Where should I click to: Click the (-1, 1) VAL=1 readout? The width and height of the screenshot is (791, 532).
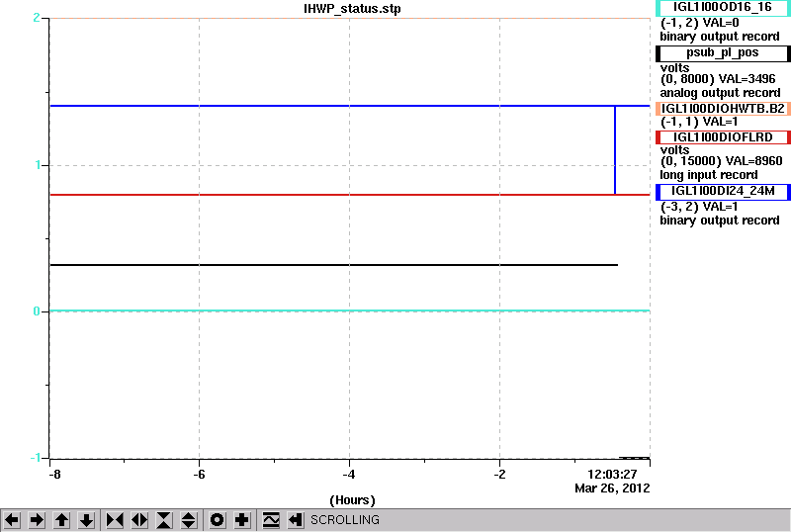[699, 122]
